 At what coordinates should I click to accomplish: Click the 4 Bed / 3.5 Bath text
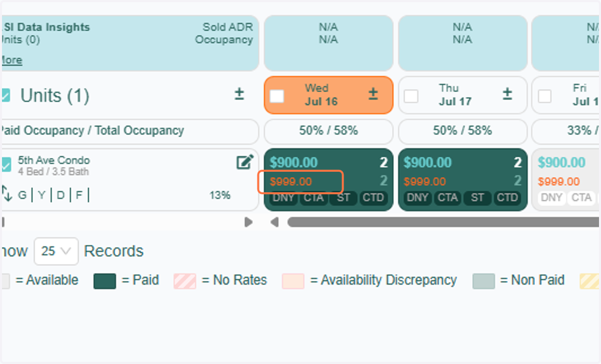point(54,172)
